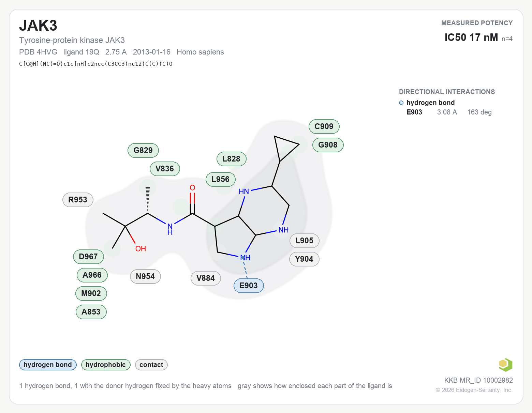Viewport: 532px width, 413px height.
Task: Click the 2013-01-16 date text
Action: 152,52
